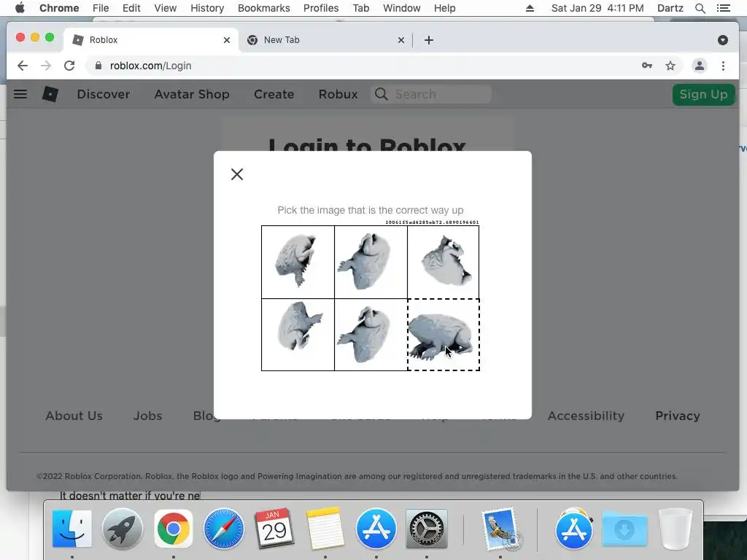
Task: Open Launchpad from the dock
Action: pyautogui.click(x=123, y=529)
